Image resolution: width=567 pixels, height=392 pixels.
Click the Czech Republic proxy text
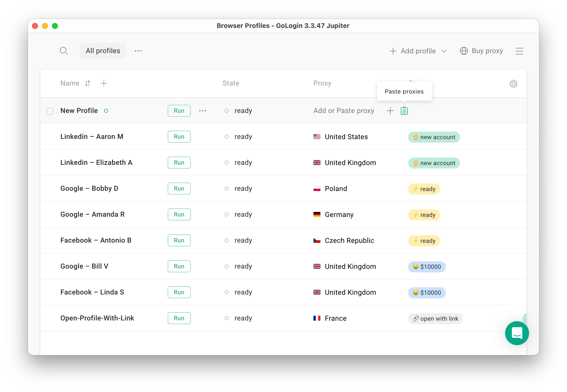pyautogui.click(x=349, y=240)
